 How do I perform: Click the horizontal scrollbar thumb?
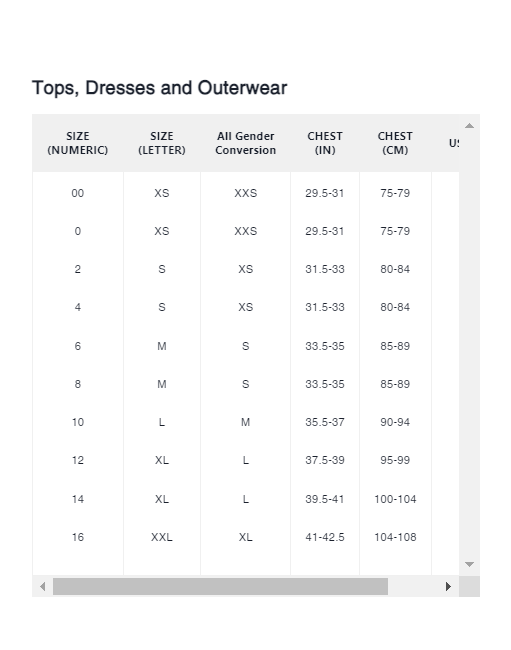220,586
